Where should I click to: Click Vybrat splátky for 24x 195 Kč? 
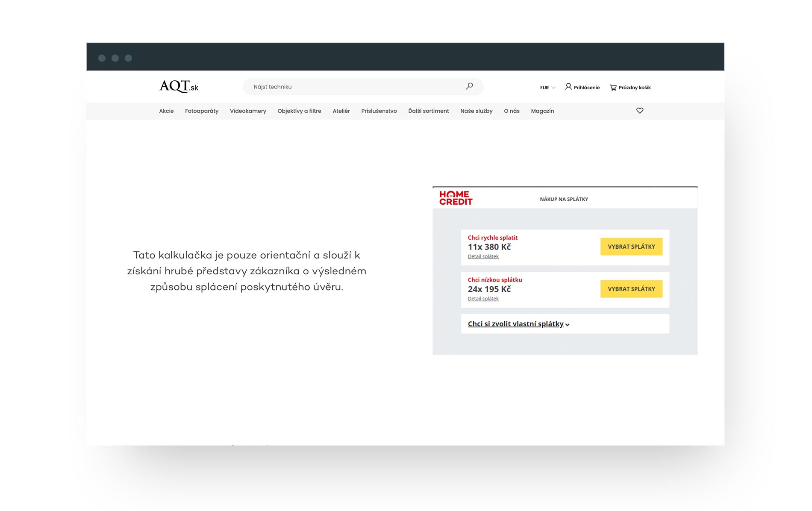coord(631,289)
